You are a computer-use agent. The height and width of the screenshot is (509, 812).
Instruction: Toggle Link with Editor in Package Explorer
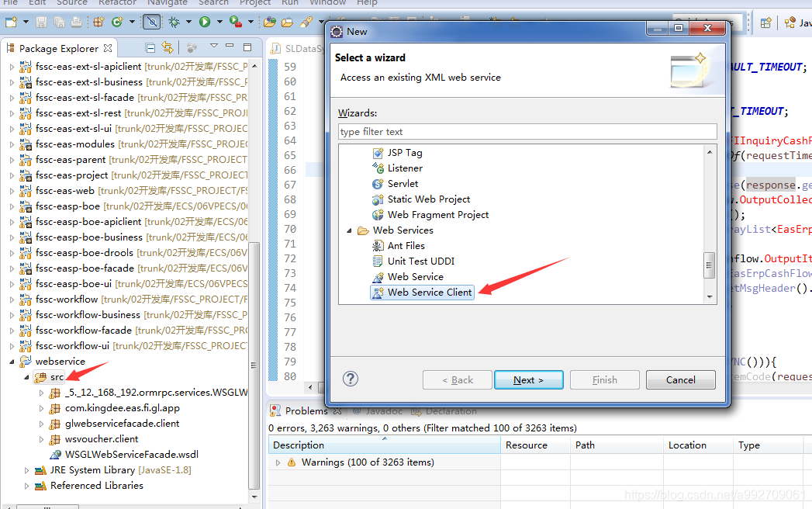click(168, 47)
